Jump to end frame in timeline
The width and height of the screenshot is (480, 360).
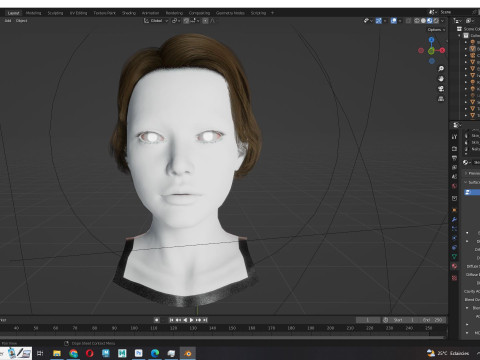coord(205,320)
